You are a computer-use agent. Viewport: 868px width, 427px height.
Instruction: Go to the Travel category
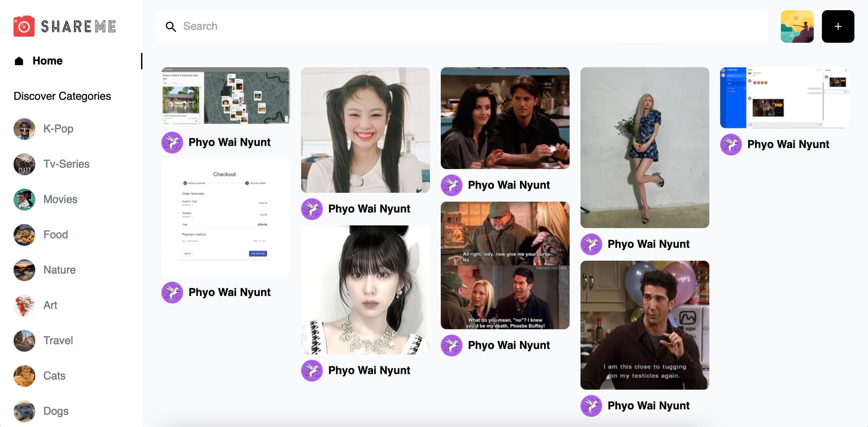tap(58, 340)
